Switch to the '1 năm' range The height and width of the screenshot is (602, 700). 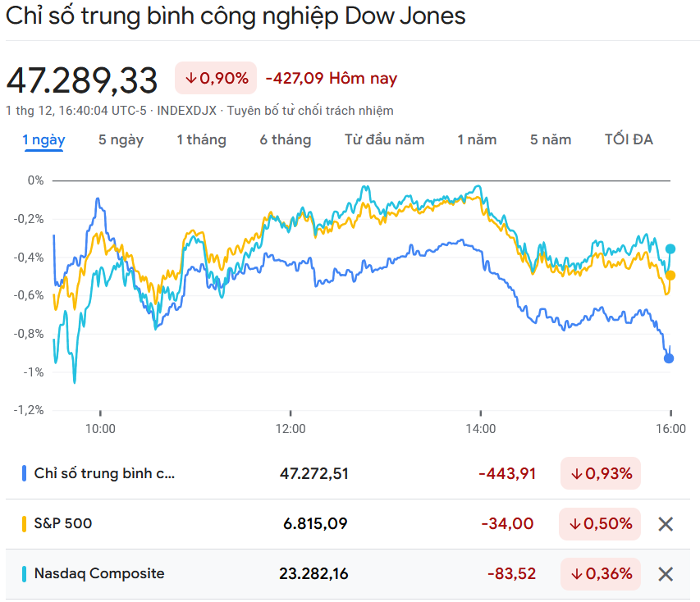477,139
